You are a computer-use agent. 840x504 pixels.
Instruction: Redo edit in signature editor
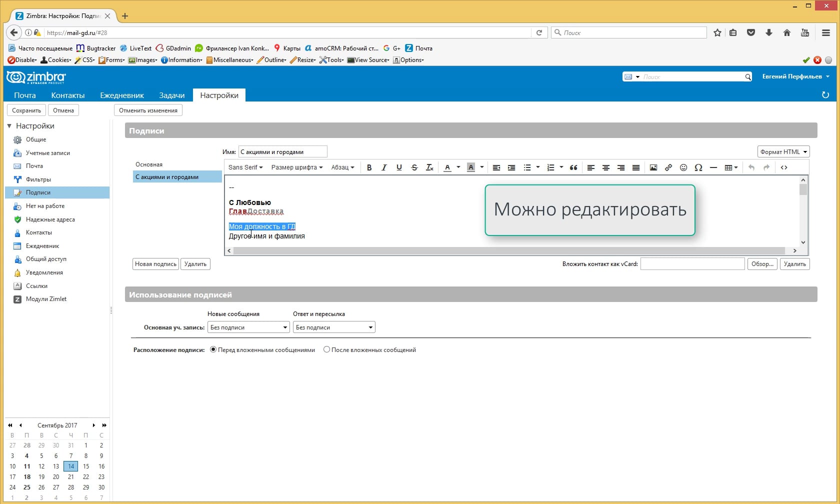click(766, 167)
